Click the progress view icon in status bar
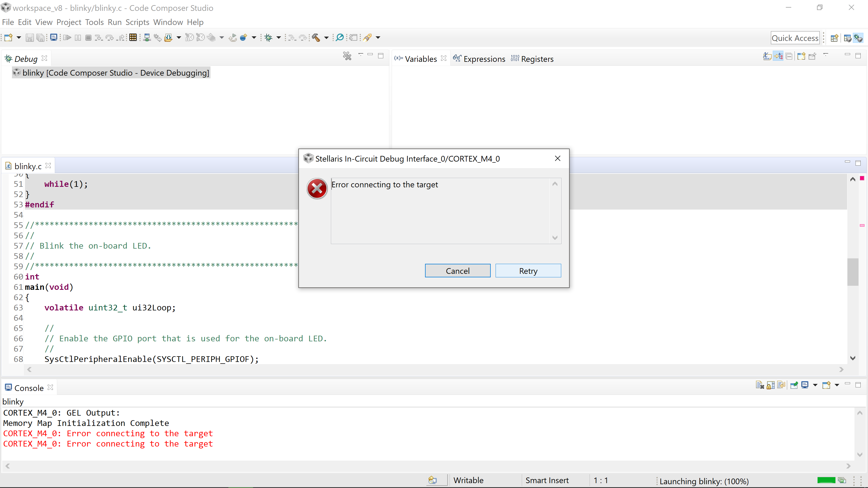The height and width of the screenshot is (488, 868). click(x=842, y=480)
